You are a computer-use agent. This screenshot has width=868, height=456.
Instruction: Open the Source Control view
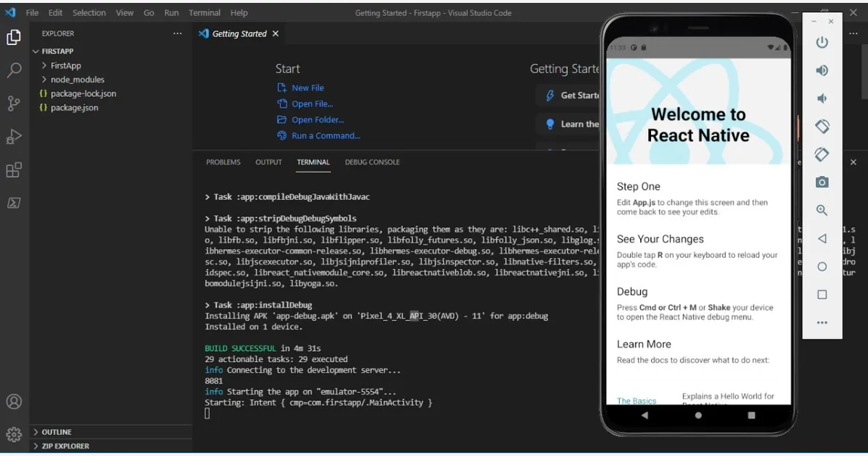(x=14, y=104)
